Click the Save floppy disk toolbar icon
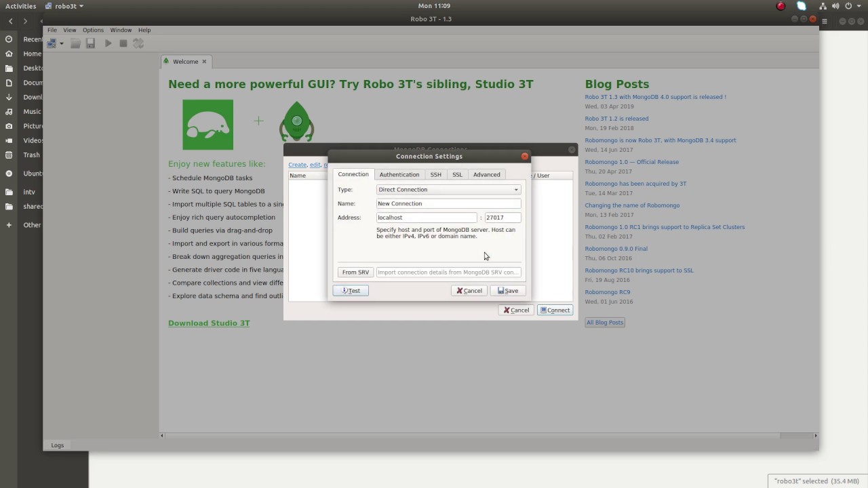 [90, 43]
